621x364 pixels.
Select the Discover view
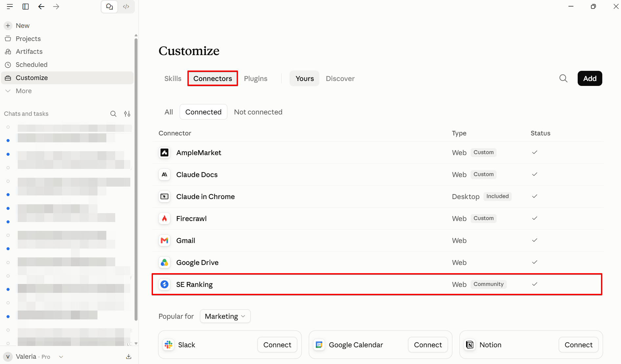[340, 79]
